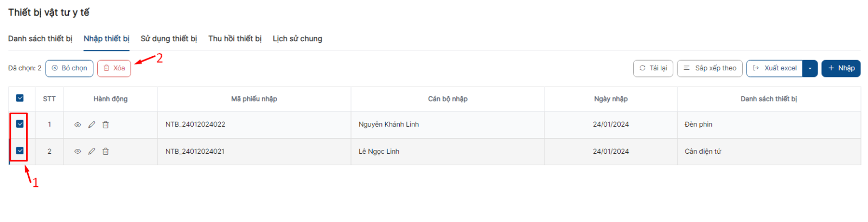The image size is (868, 222).
Task: Expand the Xuất excel dropdown arrow
Action: 810,68
